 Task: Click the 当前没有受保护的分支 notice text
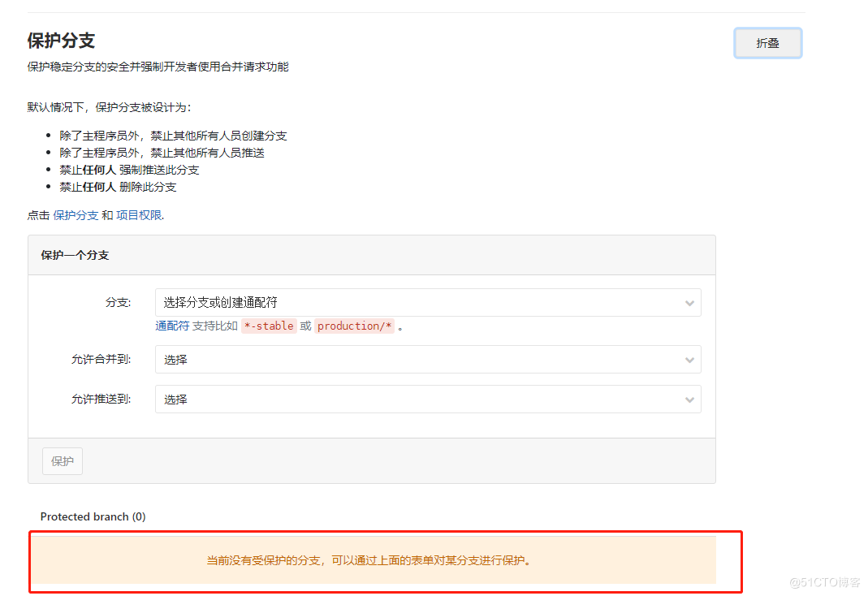click(369, 560)
